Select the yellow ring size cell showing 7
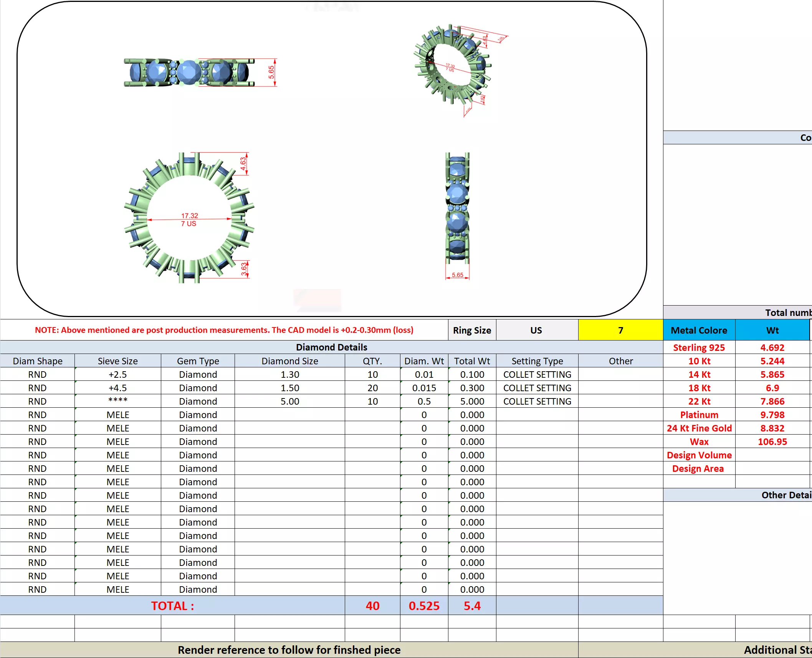 620,330
